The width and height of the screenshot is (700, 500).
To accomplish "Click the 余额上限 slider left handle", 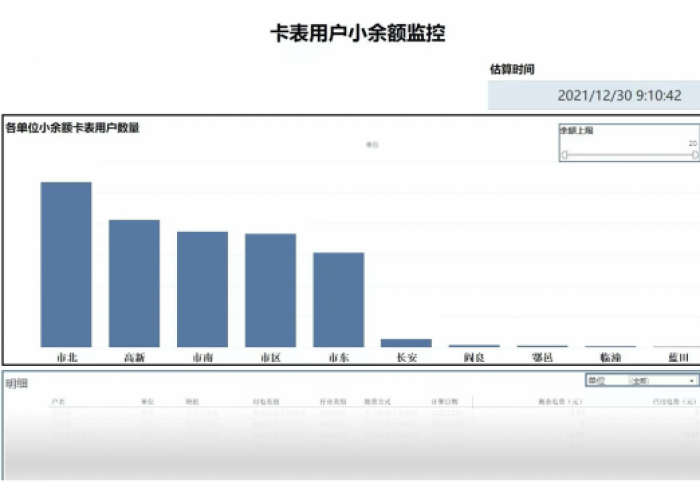I will click(565, 154).
